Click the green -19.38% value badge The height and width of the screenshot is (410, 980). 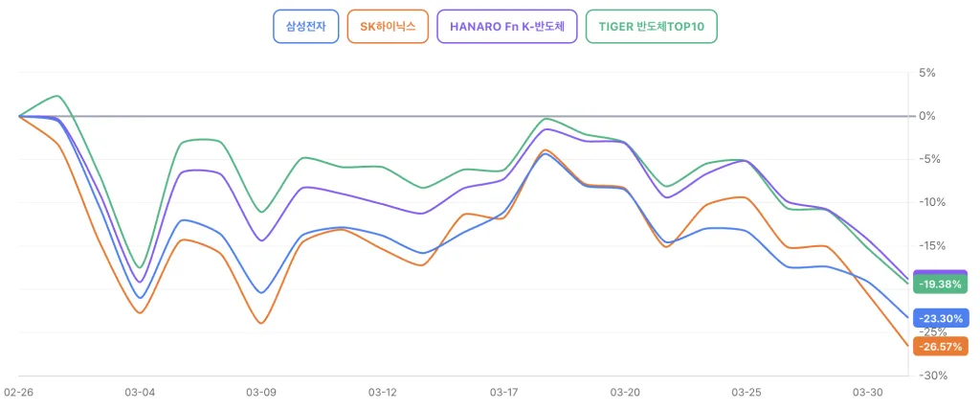click(942, 284)
